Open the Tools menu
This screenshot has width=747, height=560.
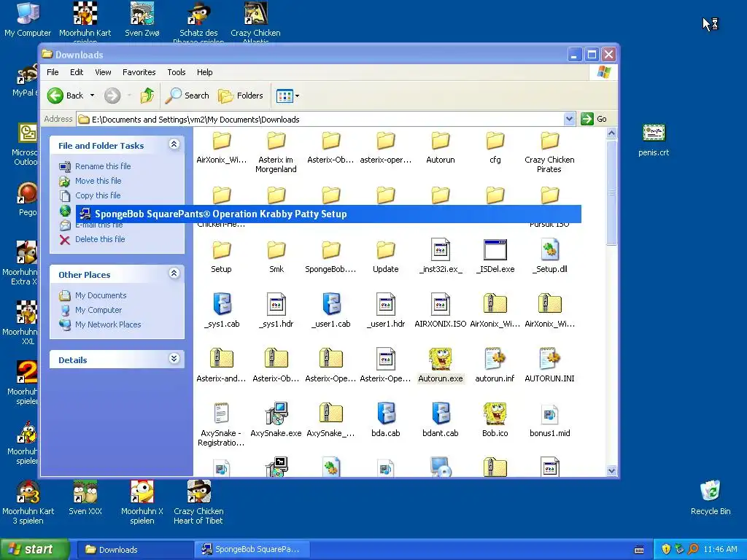[x=177, y=72]
